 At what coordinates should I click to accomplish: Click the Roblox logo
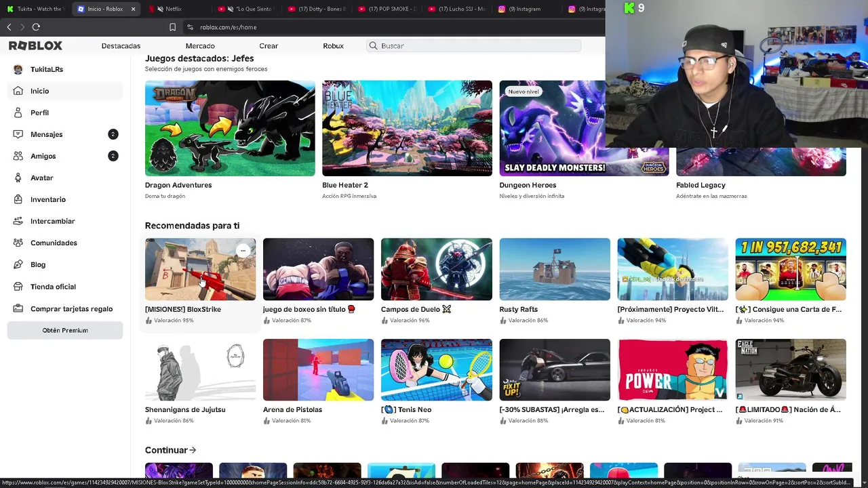[x=35, y=45]
